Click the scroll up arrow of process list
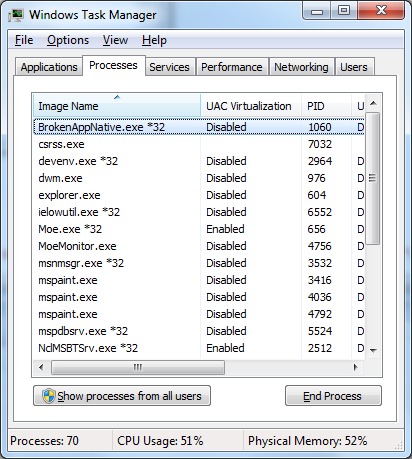Image resolution: width=412 pixels, height=459 pixels. click(x=373, y=103)
